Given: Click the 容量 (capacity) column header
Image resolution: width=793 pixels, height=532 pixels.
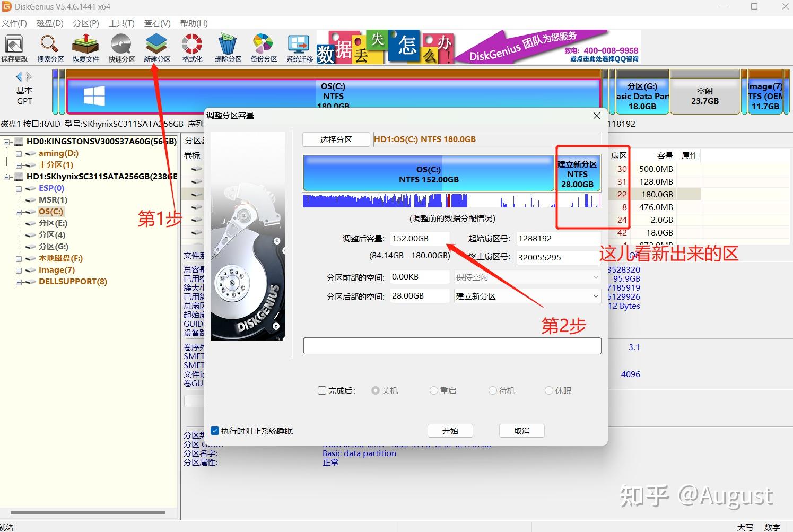Looking at the screenshot, I should (x=665, y=156).
